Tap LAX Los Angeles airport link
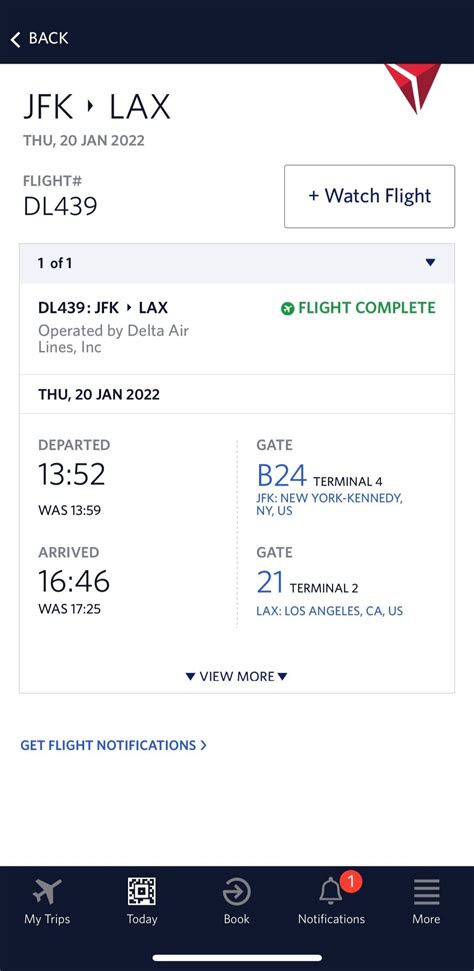Screen dimensions: 474x971 click(x=329, y=611)
